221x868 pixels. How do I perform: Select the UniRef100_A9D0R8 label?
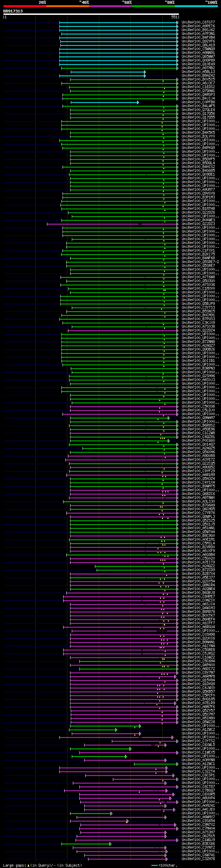[198, 456]
